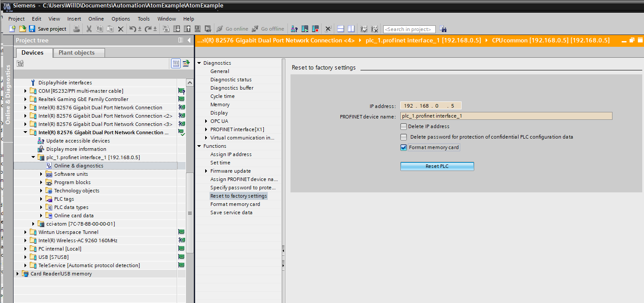This screenshot has height=303, width=644.
Task: Click the Print icon in toolbar
Action: [x=77, y=29]
